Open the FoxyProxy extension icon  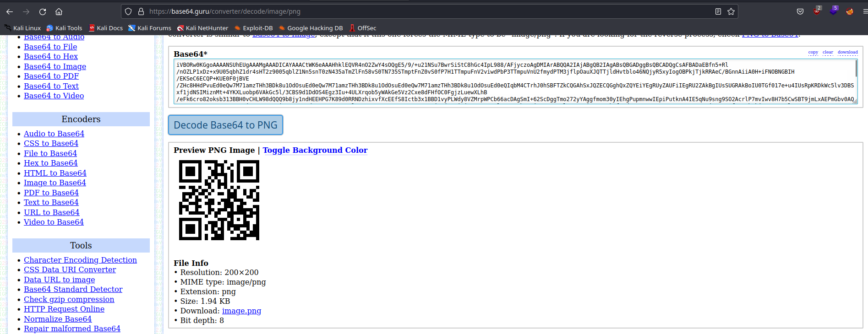[x=850, y=11]
